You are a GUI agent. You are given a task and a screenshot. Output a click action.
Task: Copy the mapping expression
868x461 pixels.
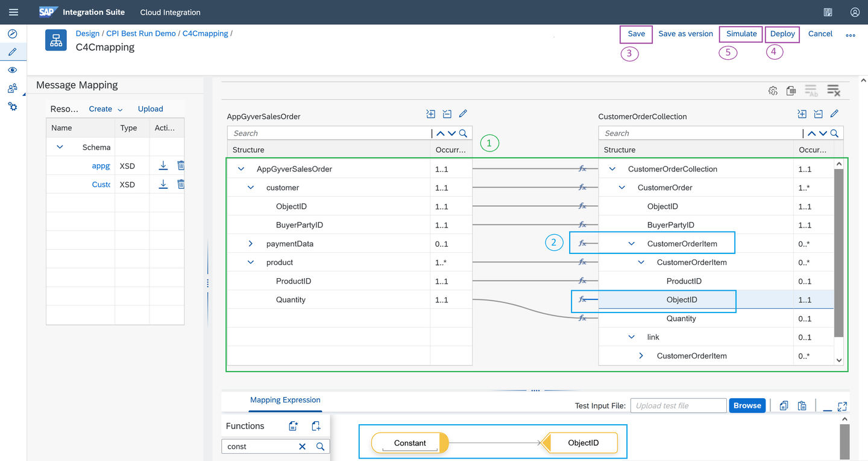coord(784,406)
